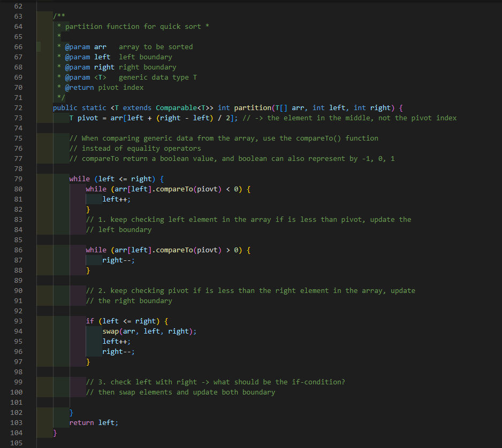The width and height of the screenshot is (502, 448).
Task: Click the gutter change indicator beside line 66
Action: pos(37,47)
